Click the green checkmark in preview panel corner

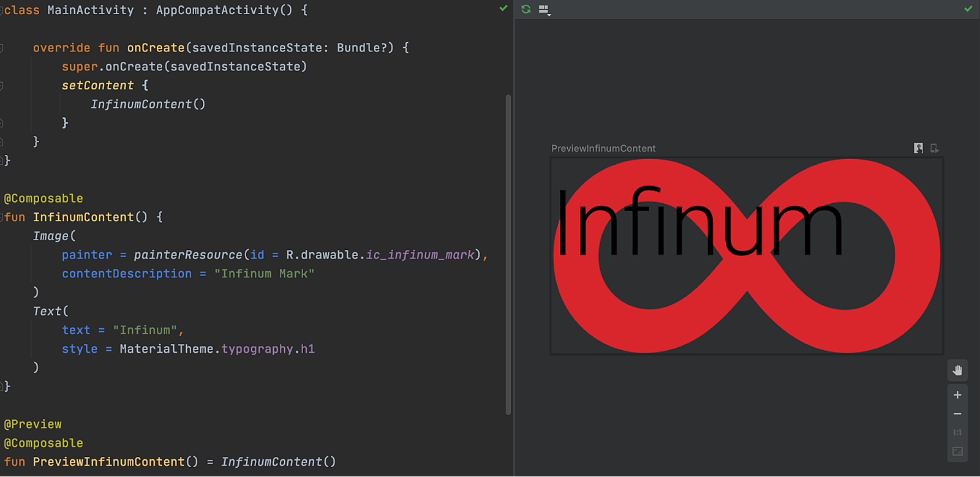(x=968, y=9)
